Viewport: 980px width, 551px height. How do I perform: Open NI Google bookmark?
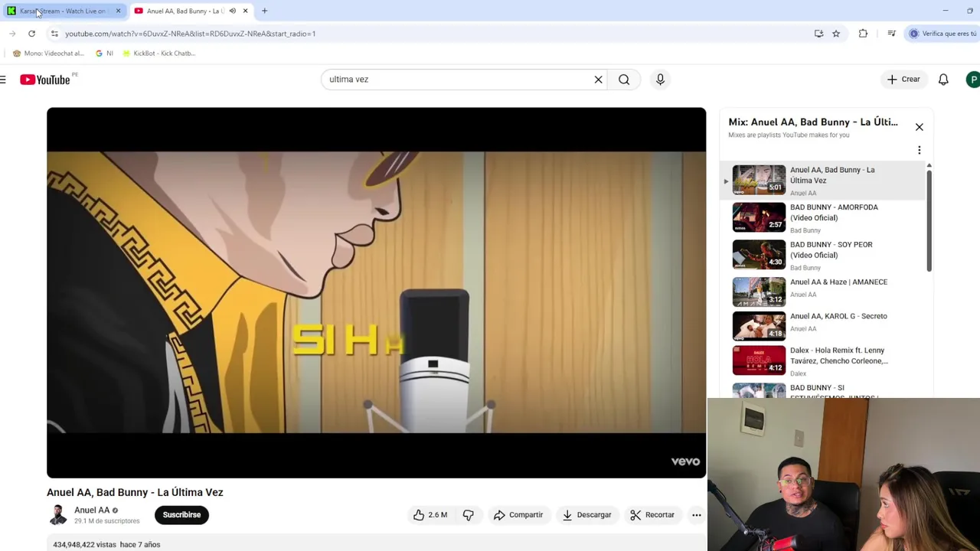click(104, 54)
